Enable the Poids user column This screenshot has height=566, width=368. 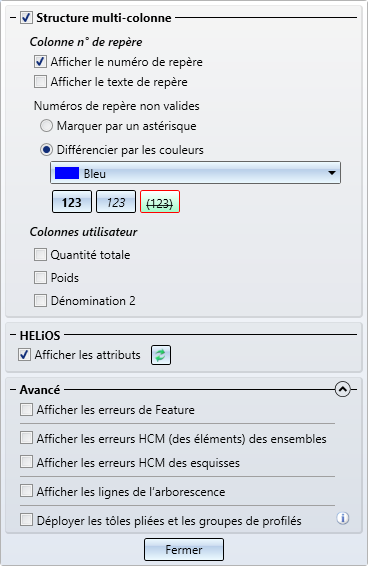[x=40, y=278]
